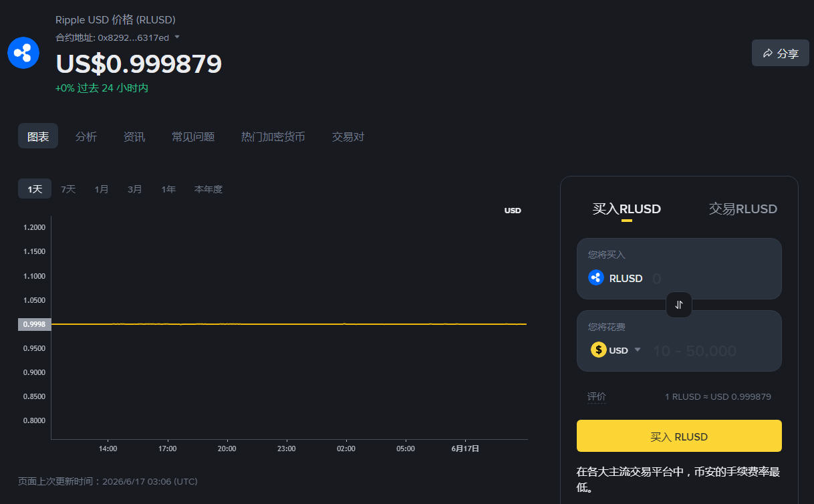814x504 pixels.
Task: Click the +0% 过去 24 小时内 change text
Action: point(102,88)
